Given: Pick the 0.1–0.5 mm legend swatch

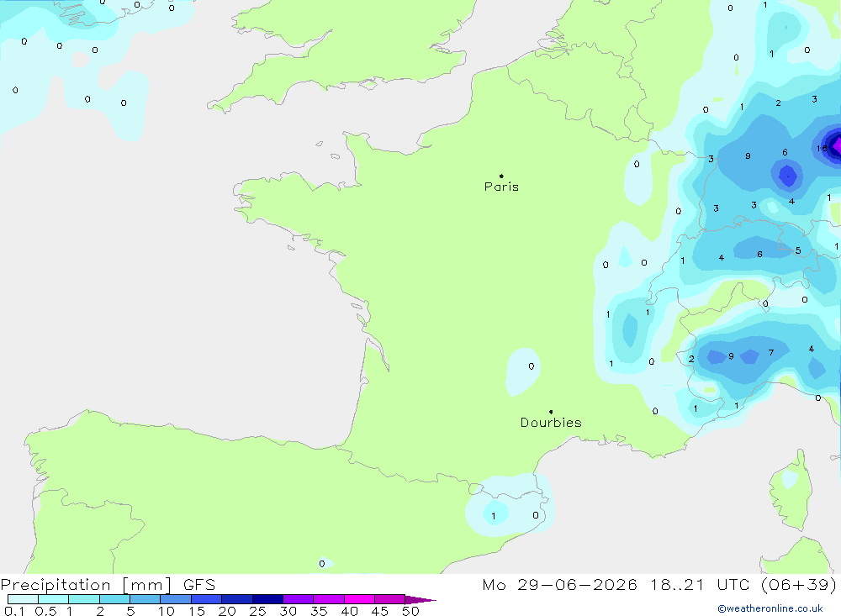Looking at the screenshot, I should click(23, 599).
